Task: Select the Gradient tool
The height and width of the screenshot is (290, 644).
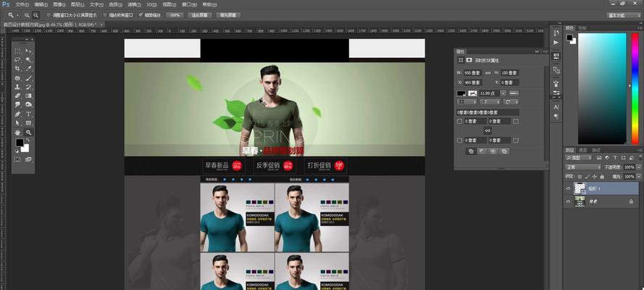Action: pos(28,96)
